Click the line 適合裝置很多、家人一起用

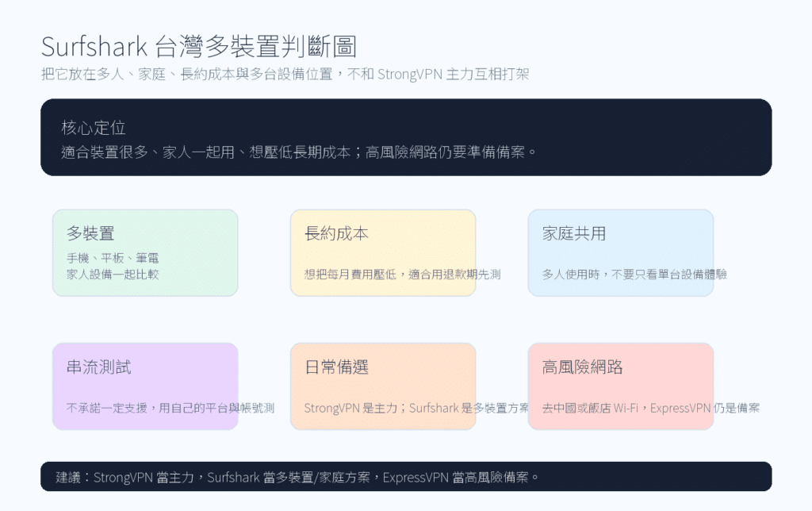[x=299, y=152]
